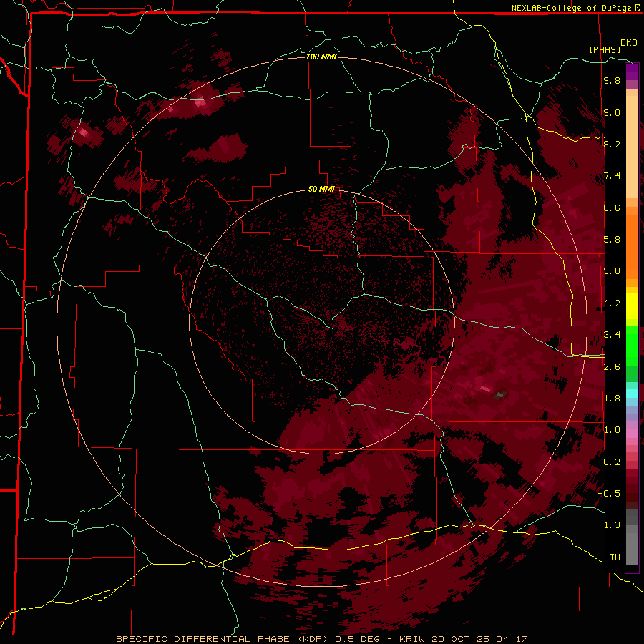This screenshot has height=644, width=644.
Task: Click the 2.6 value on the scale
Action: click(x=612, y=367)
